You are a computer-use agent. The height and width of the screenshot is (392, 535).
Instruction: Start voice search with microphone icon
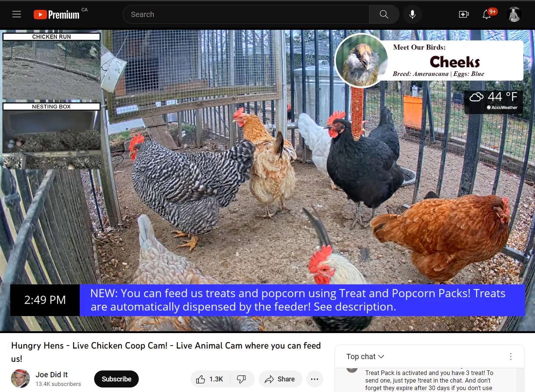click(412, 14)
